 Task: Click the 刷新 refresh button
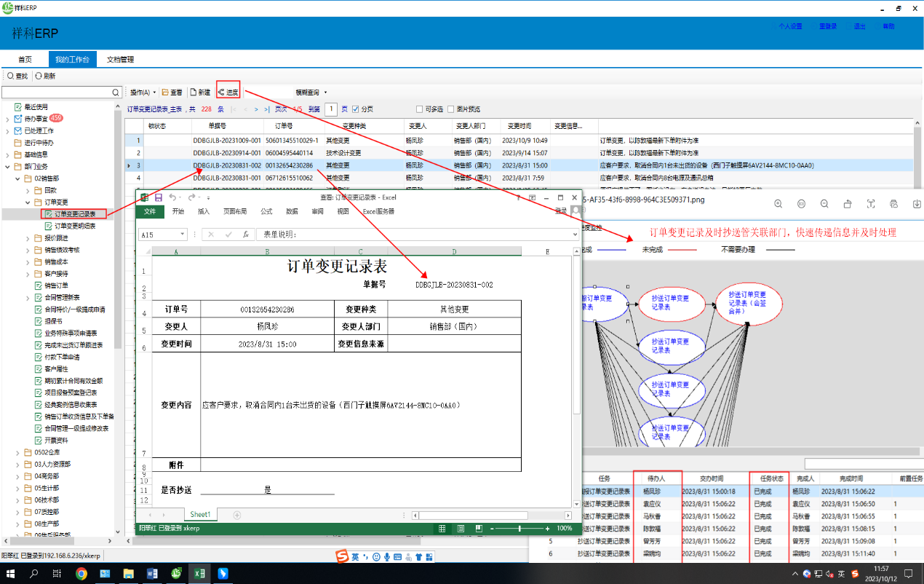[45, 76]
